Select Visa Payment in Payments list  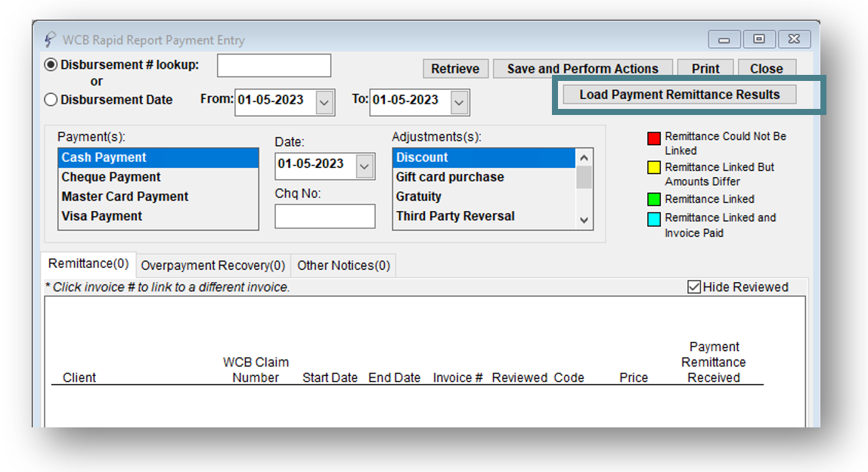(158, 216)
